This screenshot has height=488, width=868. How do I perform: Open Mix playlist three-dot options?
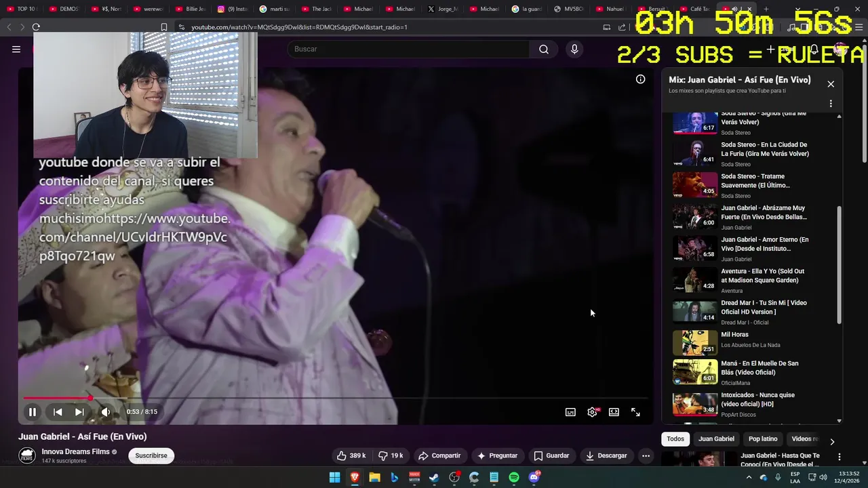point(831,104)
